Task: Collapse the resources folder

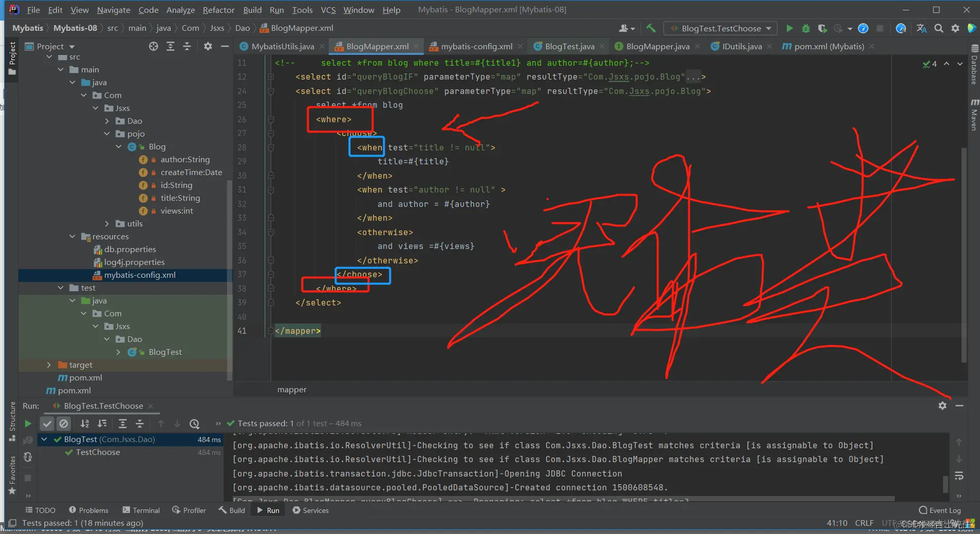Action: pyautogui.click(x=72, y=236)
